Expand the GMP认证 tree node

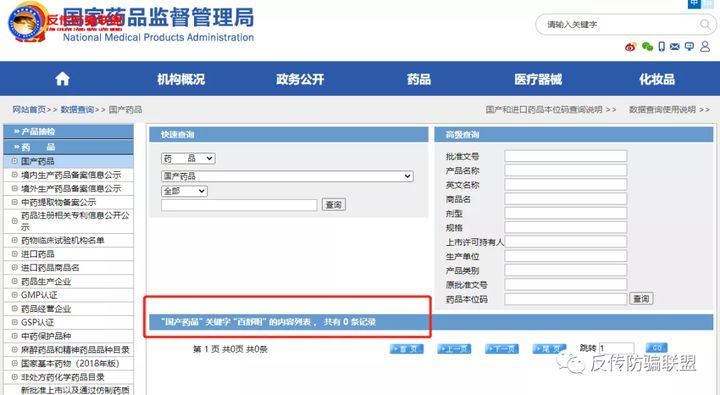tap(15, 295)
